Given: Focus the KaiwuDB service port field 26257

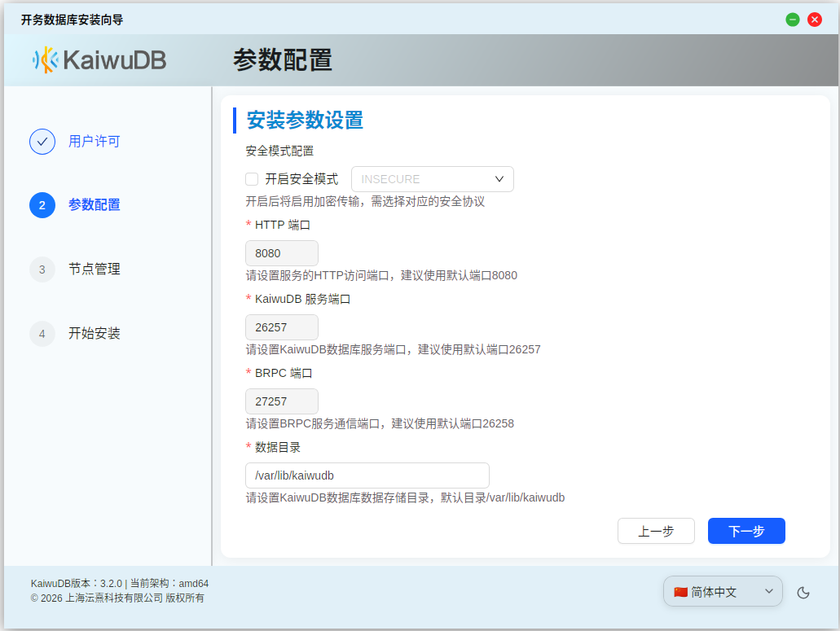Looking at the screenshot, I should point(282,327).
